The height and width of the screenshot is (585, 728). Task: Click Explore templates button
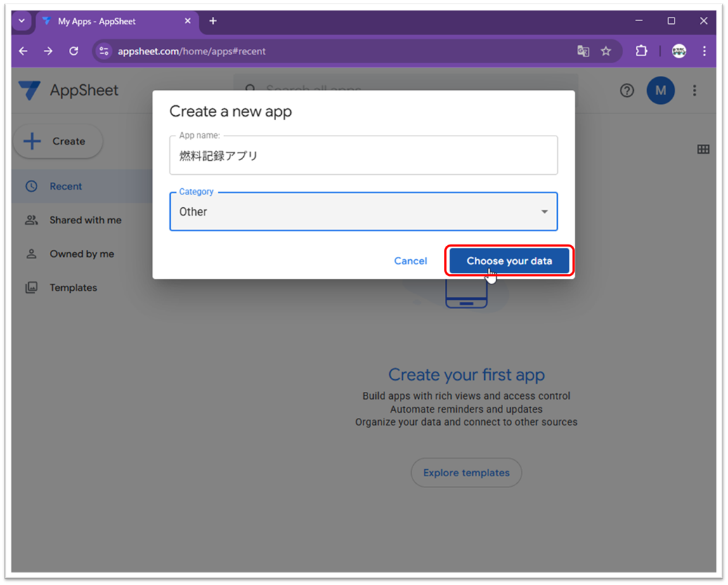[466, 473]
